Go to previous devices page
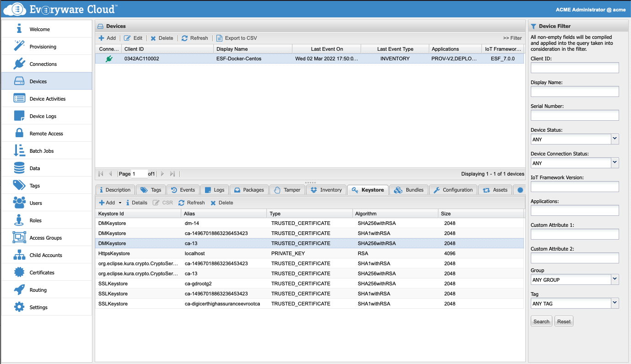631x364 pixels. (x=110, y=174)
